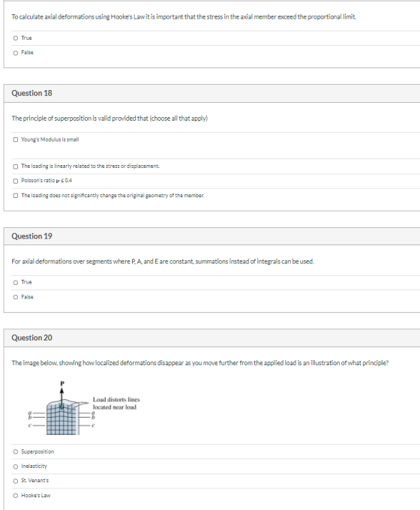Choose Hooke's Law in Question 20
Screen dimensions: 420x510
coord(15,496)
